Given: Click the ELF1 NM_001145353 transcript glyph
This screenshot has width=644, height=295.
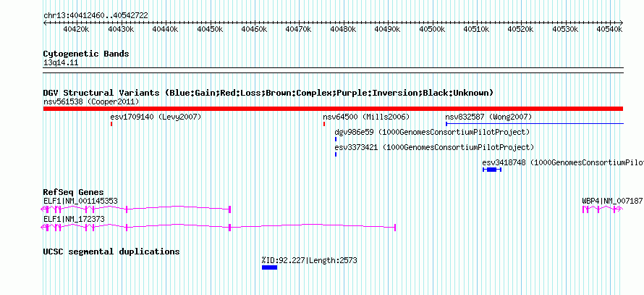Looking at the screenshot, I should [136, 209].
